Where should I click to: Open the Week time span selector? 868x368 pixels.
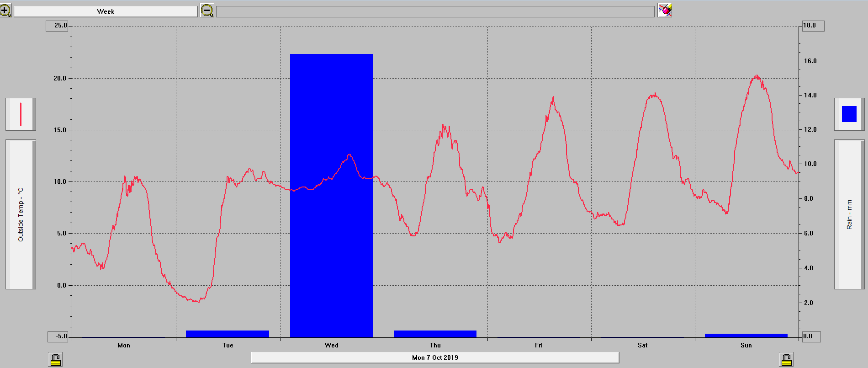pyautogui.click(x=106, y=11)
